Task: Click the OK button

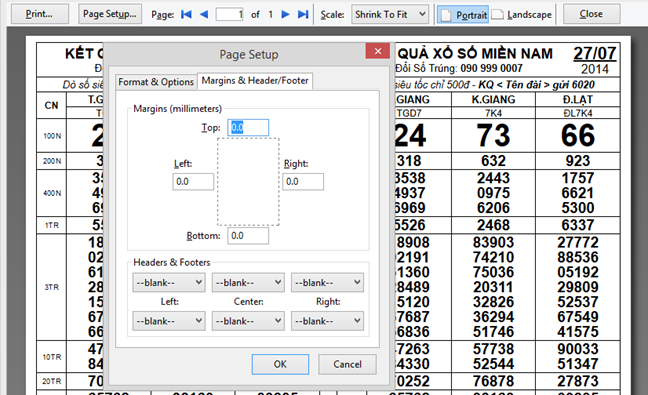Action: [280, 364]
